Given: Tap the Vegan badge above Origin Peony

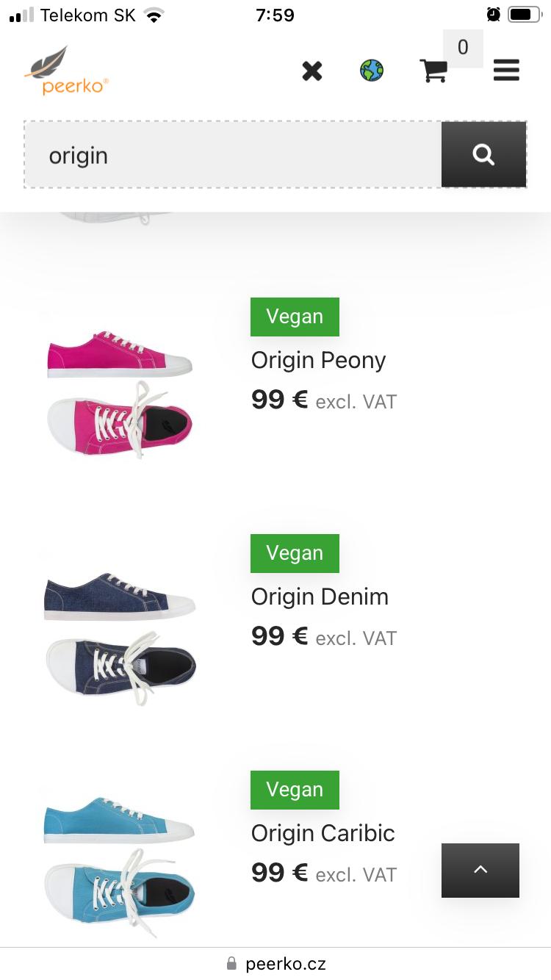Looking at the screenshot, I should (x=295, y=317).
